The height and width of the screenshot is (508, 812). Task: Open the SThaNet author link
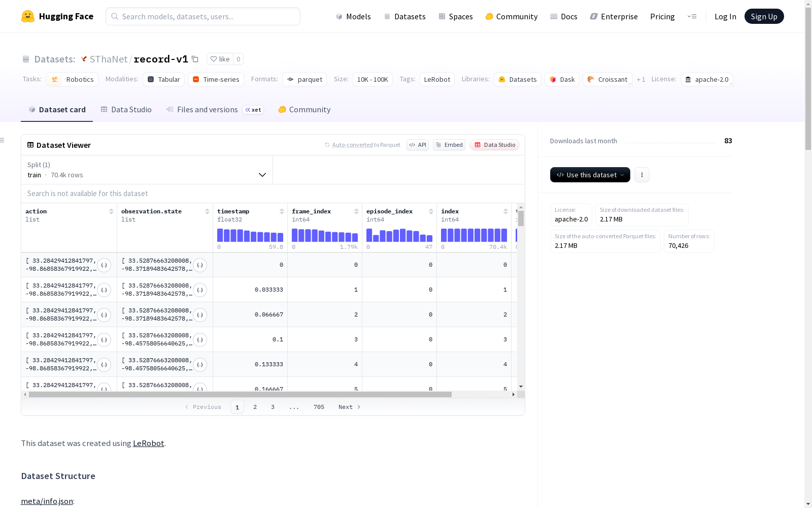[x=109, y=59]
